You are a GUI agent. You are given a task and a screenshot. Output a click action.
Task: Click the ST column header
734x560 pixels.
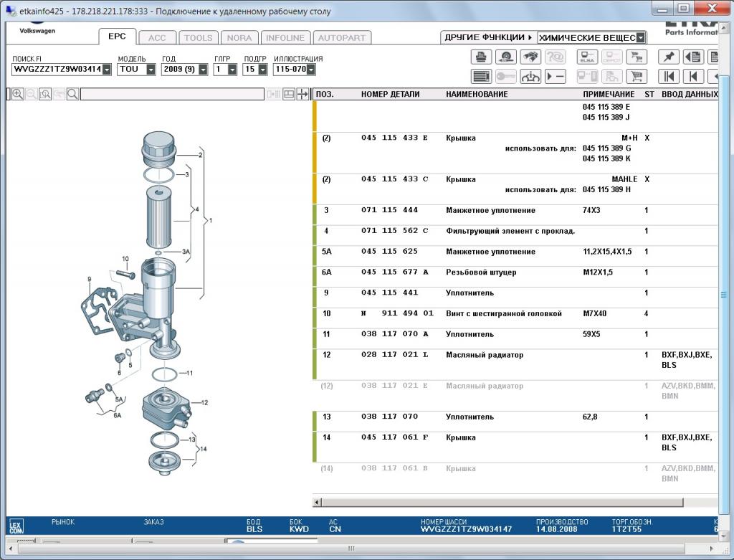pos(649,94)
